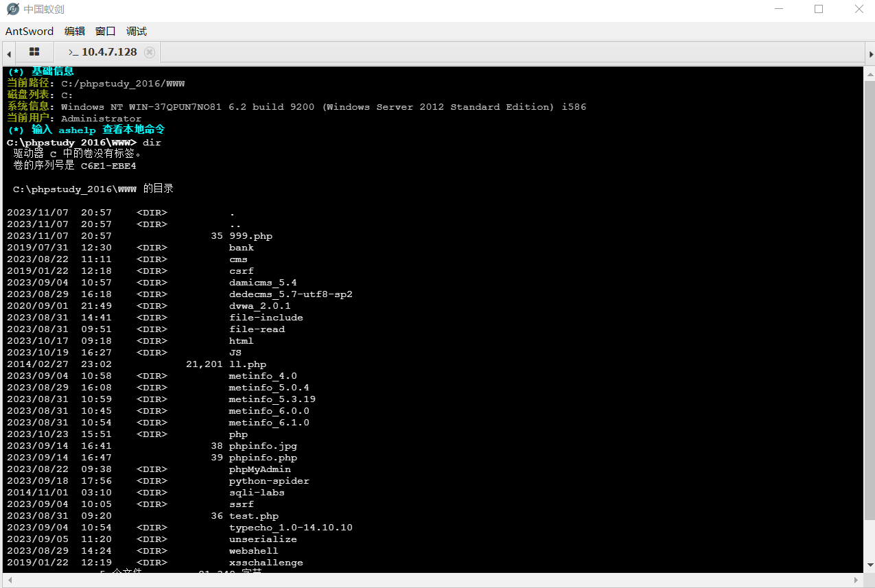Click the metinfo_5.0.4 directory entry

[269, 388]
